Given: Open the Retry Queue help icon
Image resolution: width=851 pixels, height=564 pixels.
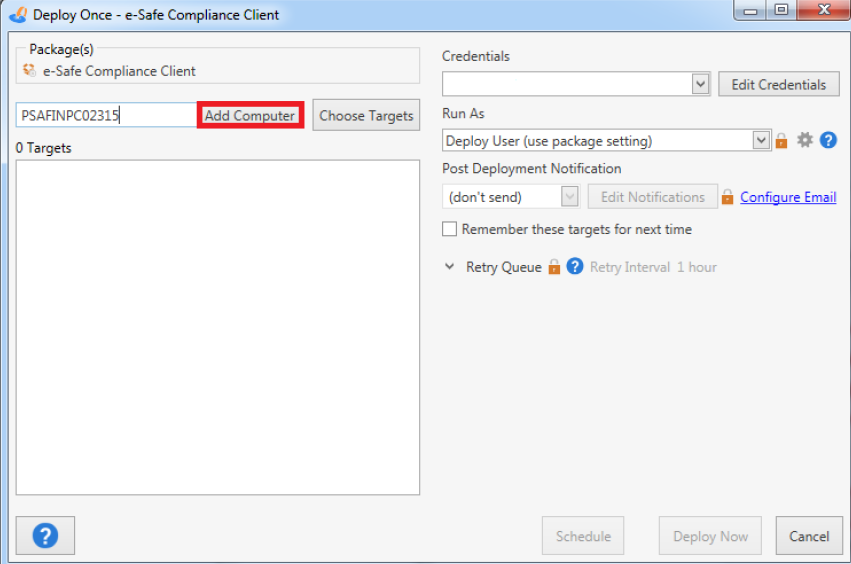Looking at the screenshot, I should [x=575, y=267].
